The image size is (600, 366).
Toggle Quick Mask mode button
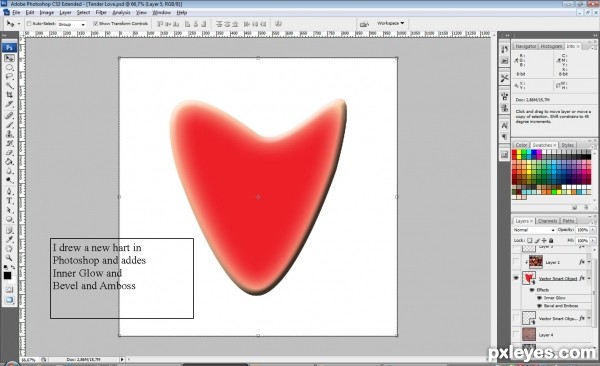pyautogui.click(x=9, y=289)
